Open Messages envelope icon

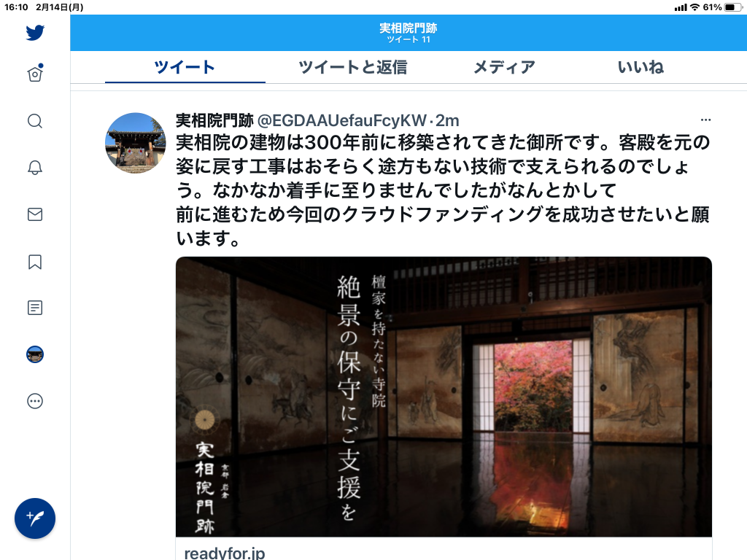click(35, 214)
